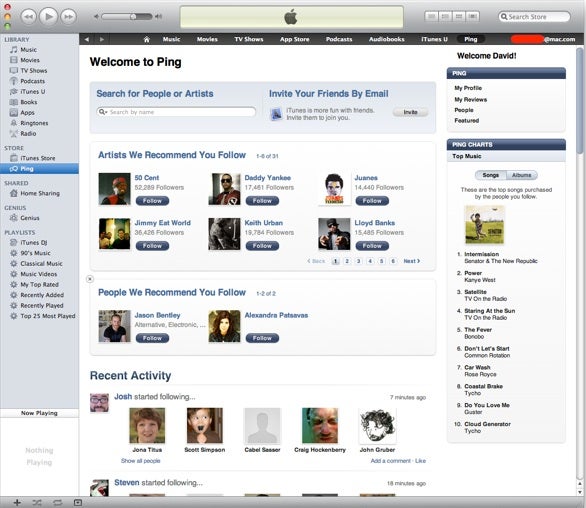Go to iTunes Store home icon
The image size is (586, 508).
(x=146, y=39)
